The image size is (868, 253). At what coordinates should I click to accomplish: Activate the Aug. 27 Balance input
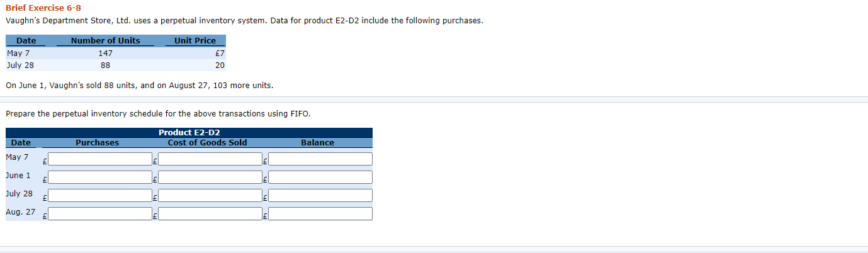320,214
